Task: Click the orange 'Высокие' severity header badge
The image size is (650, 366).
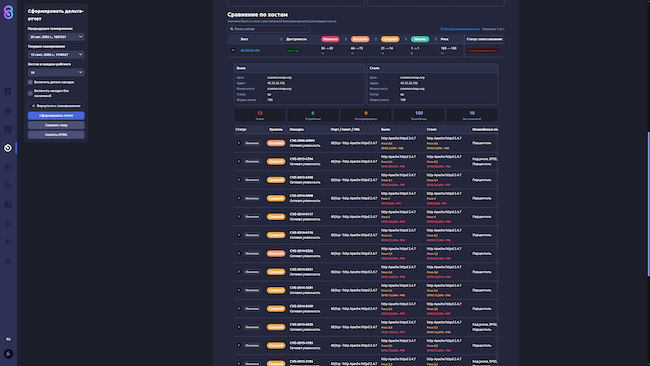Action: (360, 39)
